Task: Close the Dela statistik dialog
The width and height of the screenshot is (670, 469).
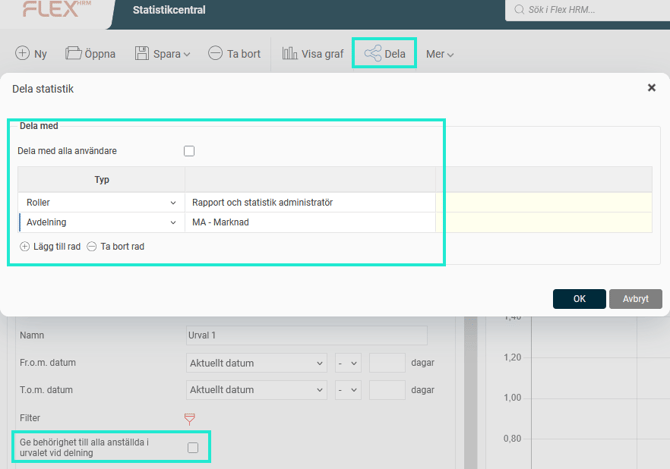Action: [x=652, y=88]
